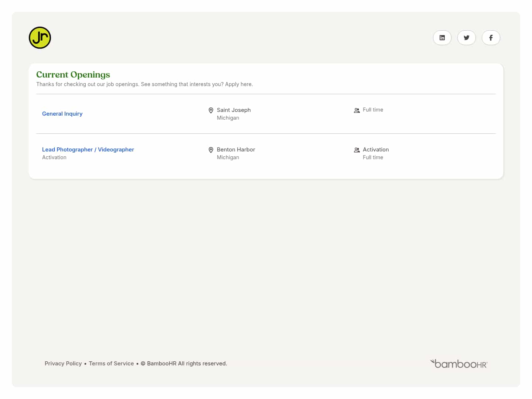Click the Benton Harbor location text
532x399 pixels.
click(236, 150)
